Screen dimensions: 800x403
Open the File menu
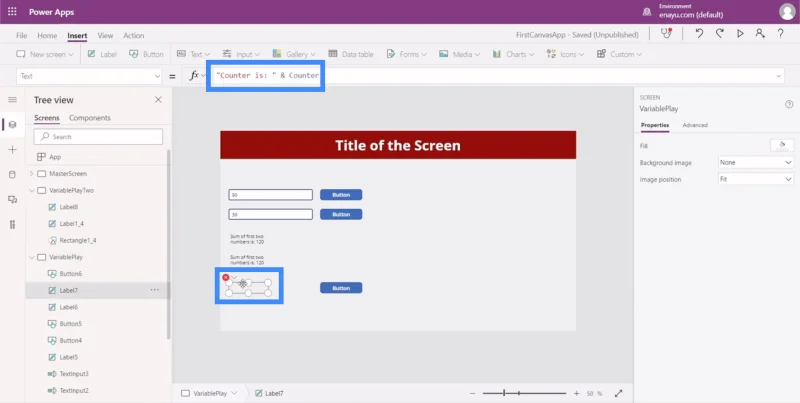click(21, 35)
